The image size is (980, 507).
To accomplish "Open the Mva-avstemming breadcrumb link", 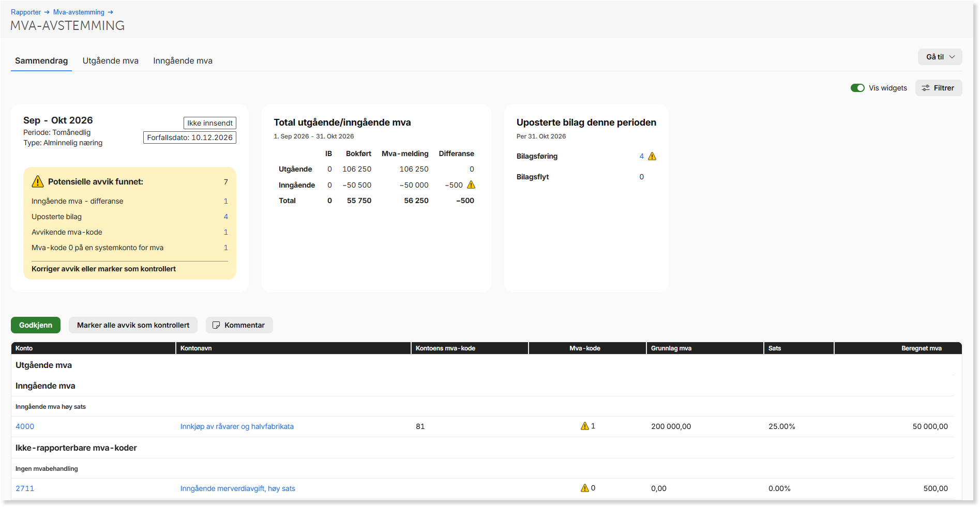I will [79, 12].
